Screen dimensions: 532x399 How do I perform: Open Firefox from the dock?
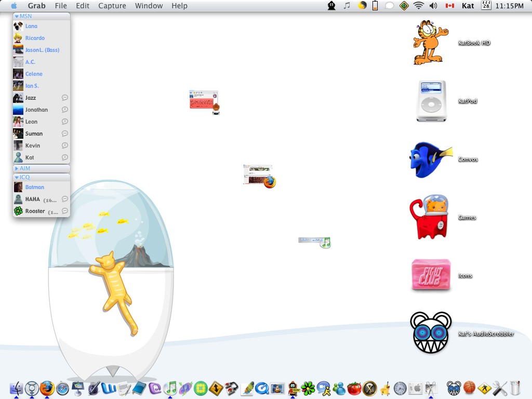click(x=47, y=388)
